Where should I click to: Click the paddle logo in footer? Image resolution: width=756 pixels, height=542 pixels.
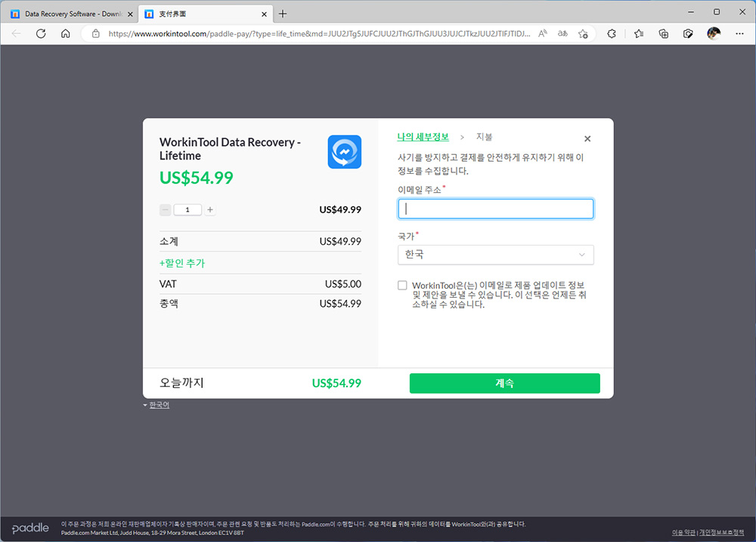[x=30, y=528]
